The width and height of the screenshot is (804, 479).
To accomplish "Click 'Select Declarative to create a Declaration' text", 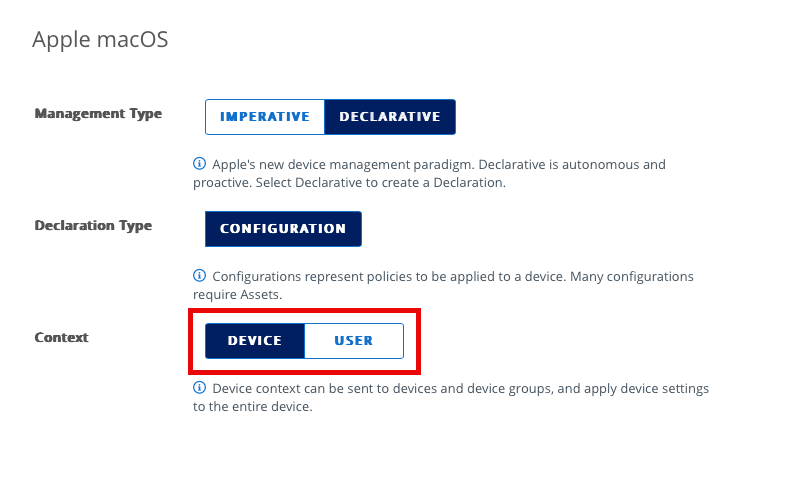I will 380,183.
